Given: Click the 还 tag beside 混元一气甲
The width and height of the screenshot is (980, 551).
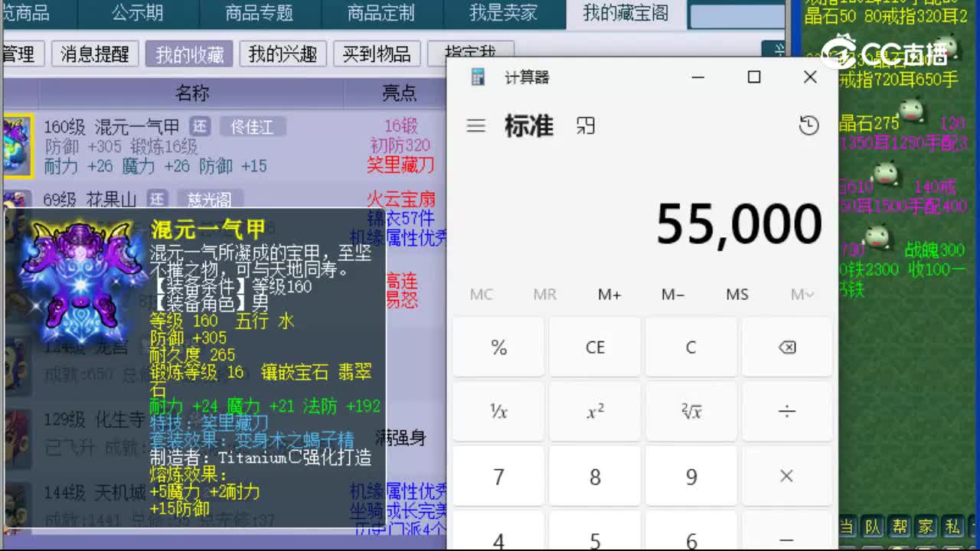Looking at the screenshot, I should 200,126.
